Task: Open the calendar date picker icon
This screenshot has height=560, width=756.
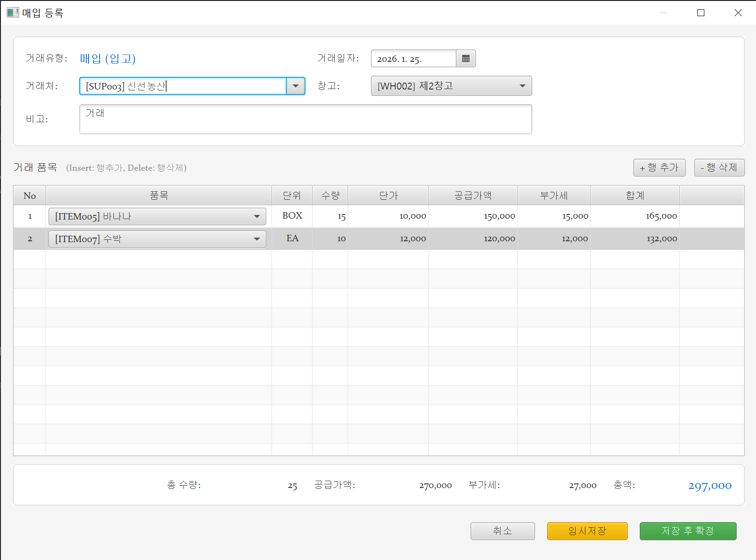Action: click(465, 59)
